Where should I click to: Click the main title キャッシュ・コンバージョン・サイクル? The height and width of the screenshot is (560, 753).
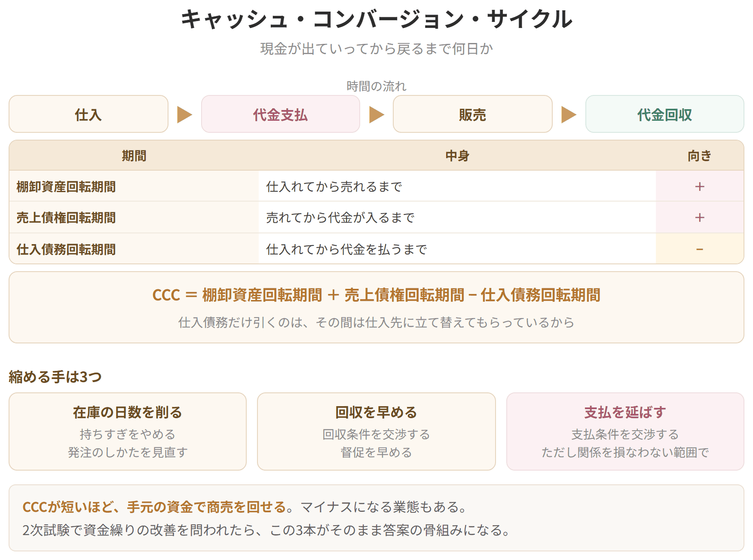tap(376, 19)
